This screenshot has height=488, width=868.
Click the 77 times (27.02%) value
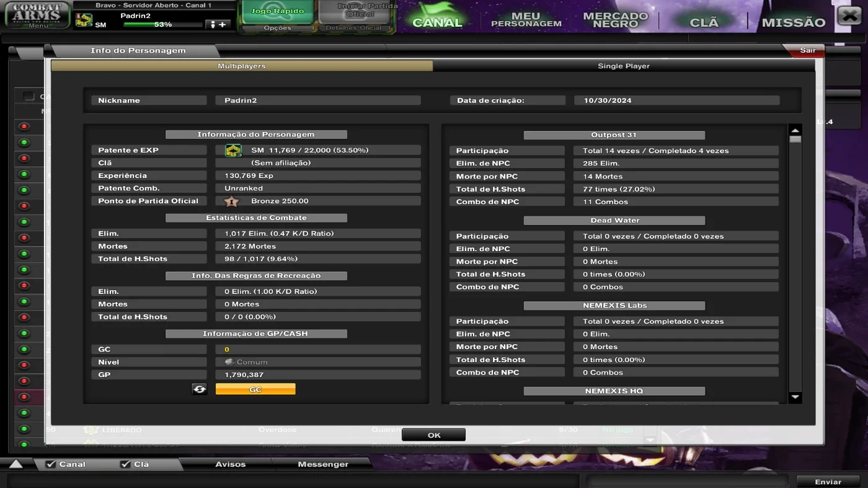click(x=676, y=189)
